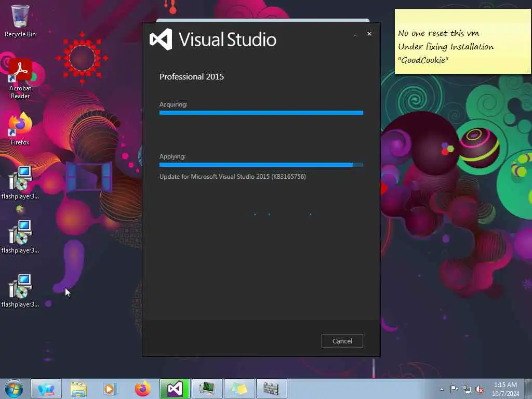Click the Visual Studio logo in installer header

pos(161,39)
